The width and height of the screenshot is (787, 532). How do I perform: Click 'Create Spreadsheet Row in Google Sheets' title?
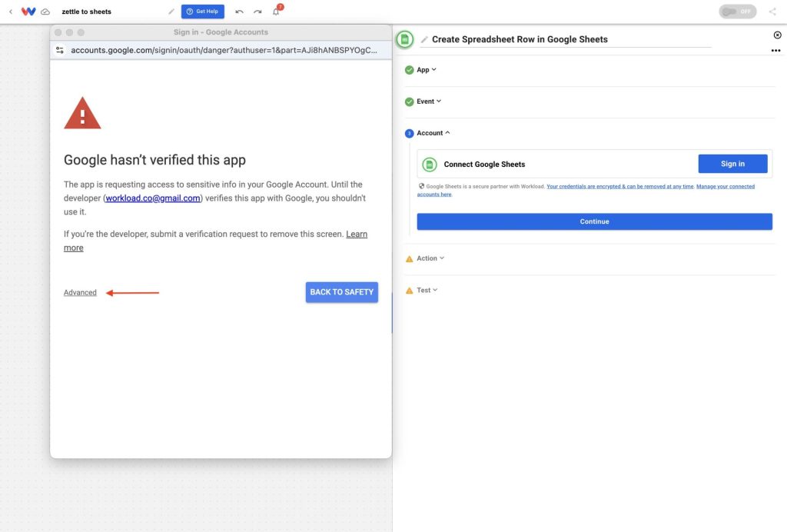pyautogui.click(x=520, y=39)
